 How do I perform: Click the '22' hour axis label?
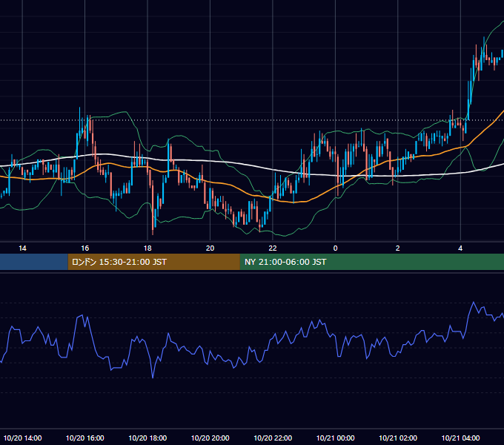pyautogui.click(x=273, y=248)
